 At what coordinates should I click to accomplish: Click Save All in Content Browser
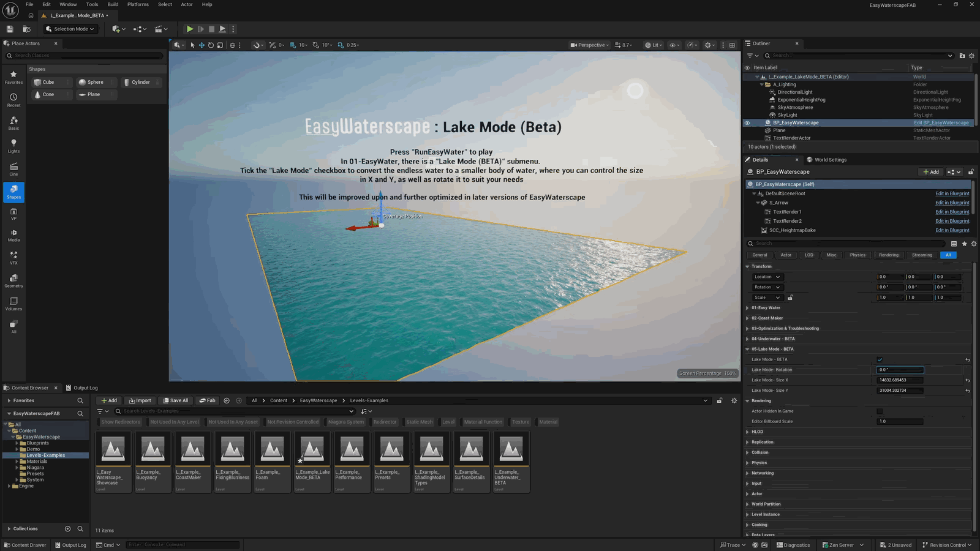click(x=176, y=400)
